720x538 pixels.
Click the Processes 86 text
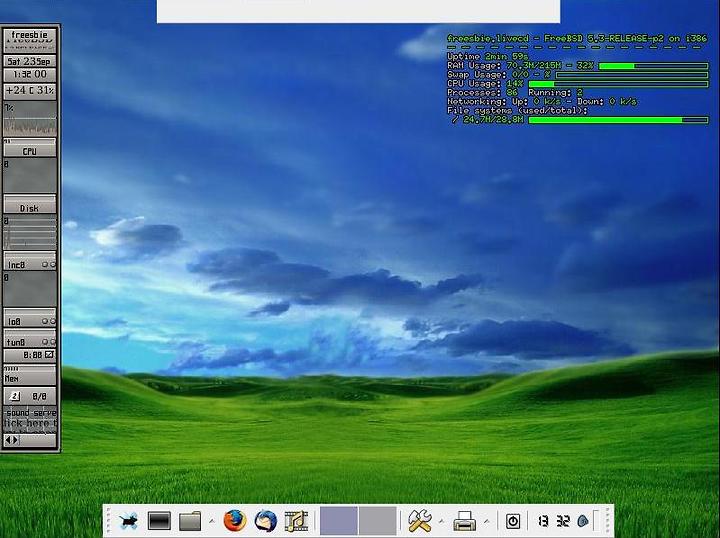click(x=483, y=92)
